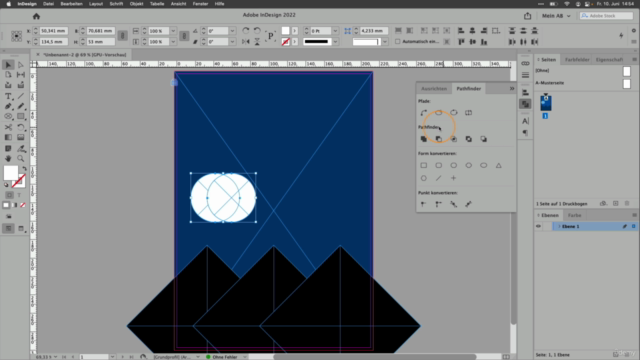640x360 pixels.
Task: Click Open Path icon under Pfade
Action: (439, 113)
